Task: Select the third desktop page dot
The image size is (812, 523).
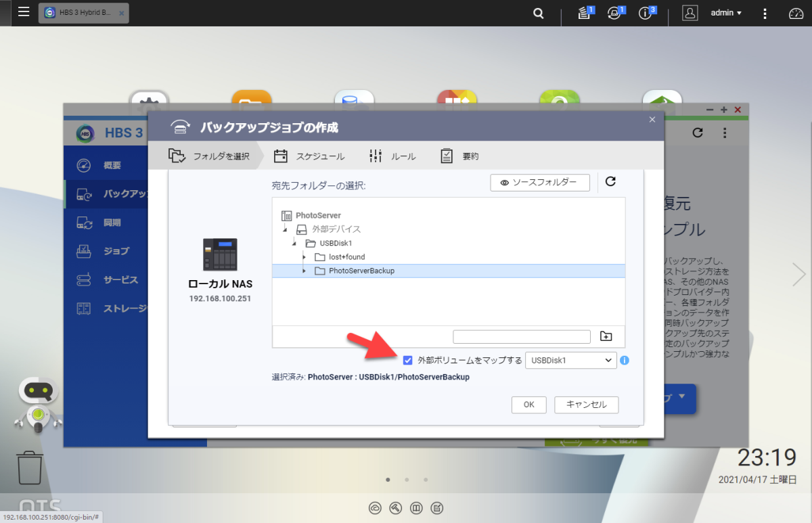Action: pyautogui.click(x=426, y=480)
